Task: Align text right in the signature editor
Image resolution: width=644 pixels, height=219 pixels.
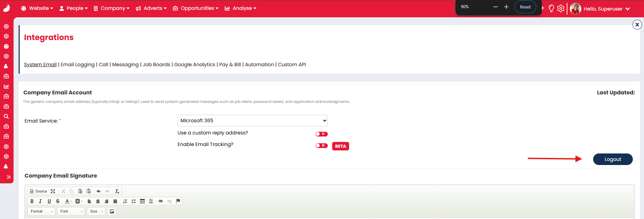Action: click(x=106, y=201)
